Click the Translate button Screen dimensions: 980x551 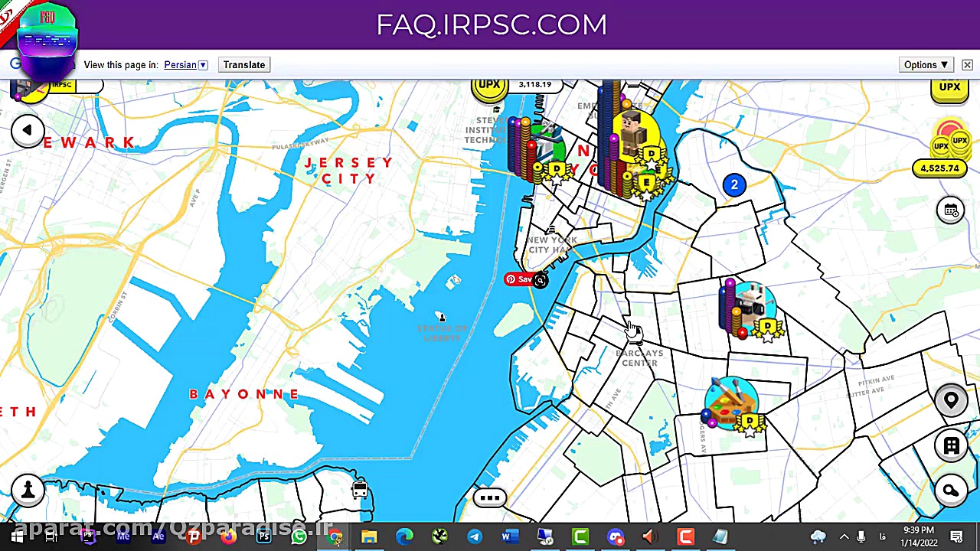(x=244, y=65)
